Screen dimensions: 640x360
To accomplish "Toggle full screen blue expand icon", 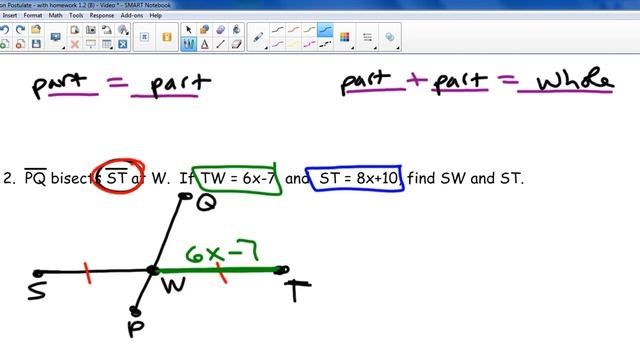I will point(122,44).
